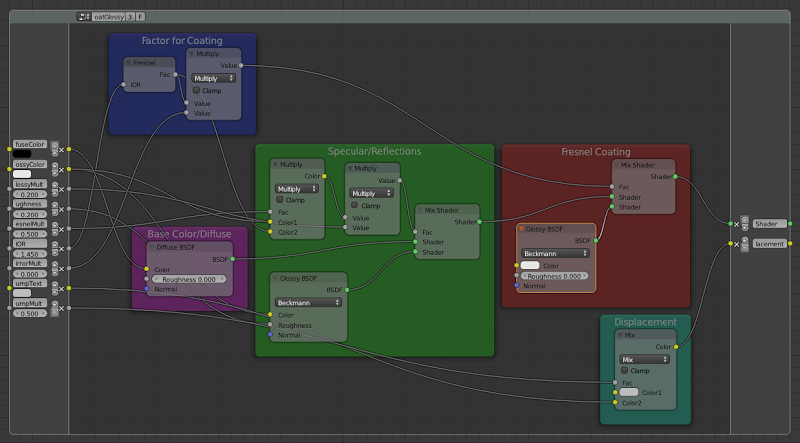Click the Diffuse BSDF Roughness 0.000 field

tap(189, 280)
